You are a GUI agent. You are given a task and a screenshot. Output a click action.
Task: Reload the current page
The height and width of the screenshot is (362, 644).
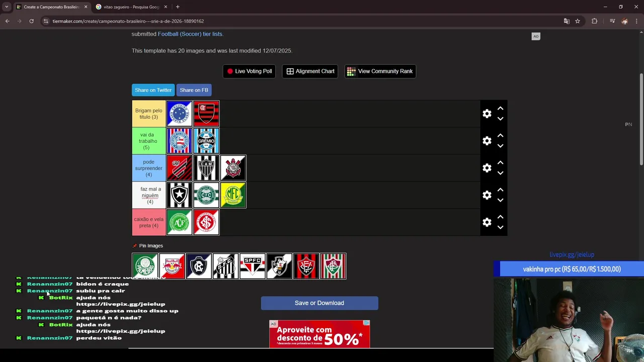click(31, 21)
